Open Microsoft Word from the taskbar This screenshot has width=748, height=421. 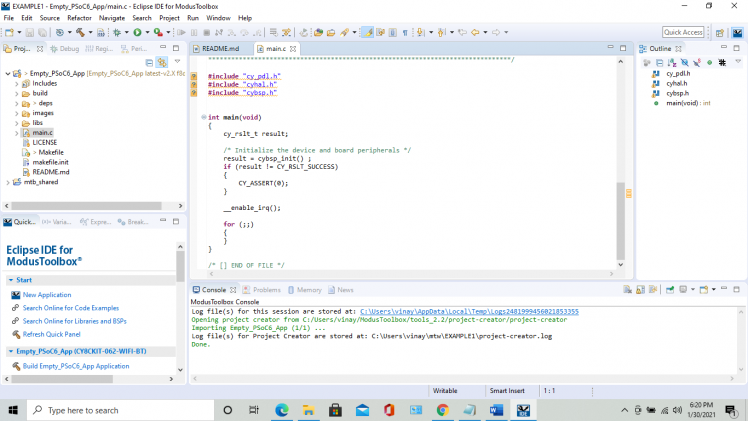click(x=497, y=410)
